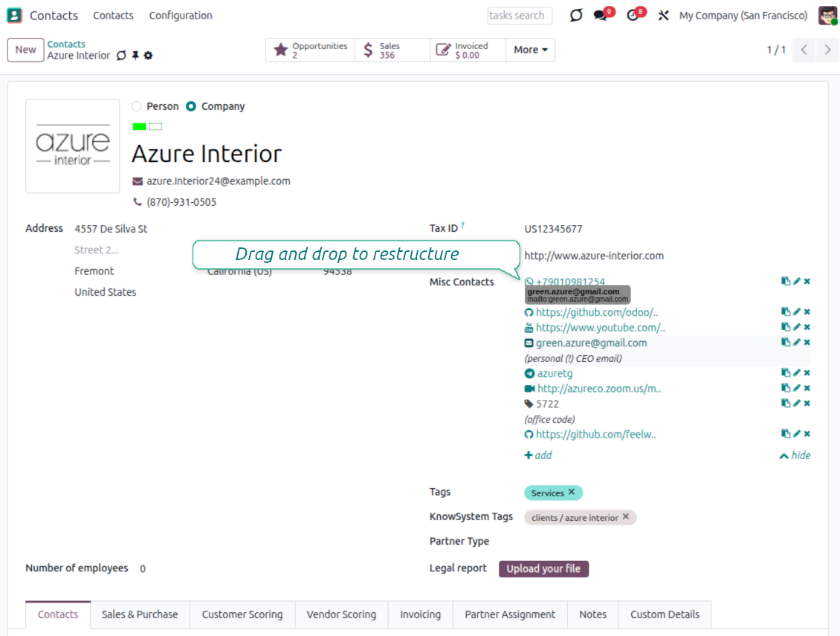Open the activities clock icon
This screenshot has height=636, width=840.
(633, 16)
